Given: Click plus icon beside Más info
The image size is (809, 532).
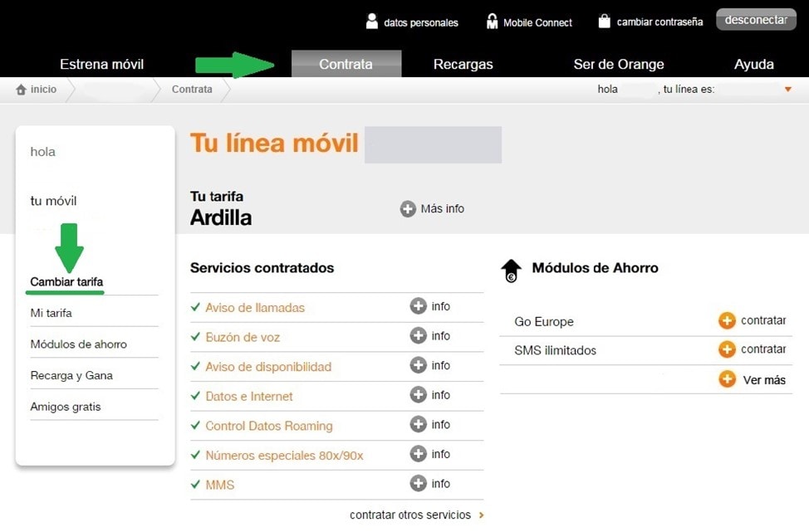Looking at the screenshot, I should pos(408,209).
